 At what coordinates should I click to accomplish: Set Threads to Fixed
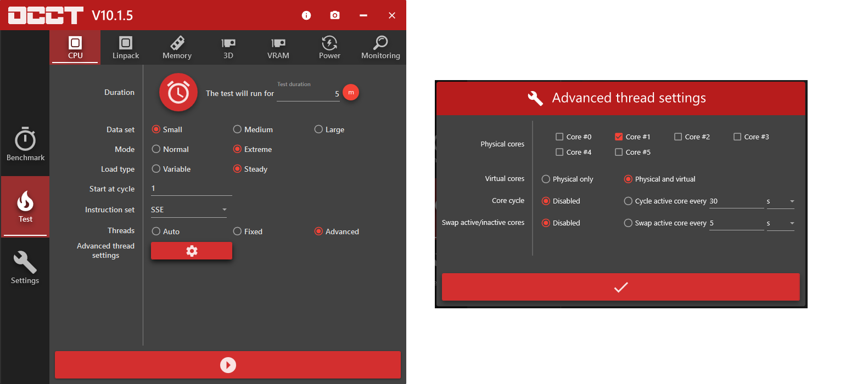tap(248, 231)
